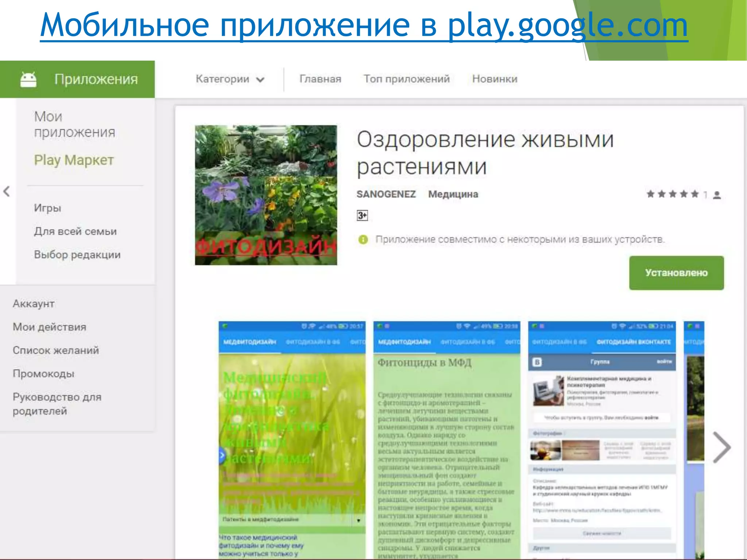This screenshot has width=747, height=560.
Task: Open Выбор редакции in the sidebar
Action: (x=77, y=254)
